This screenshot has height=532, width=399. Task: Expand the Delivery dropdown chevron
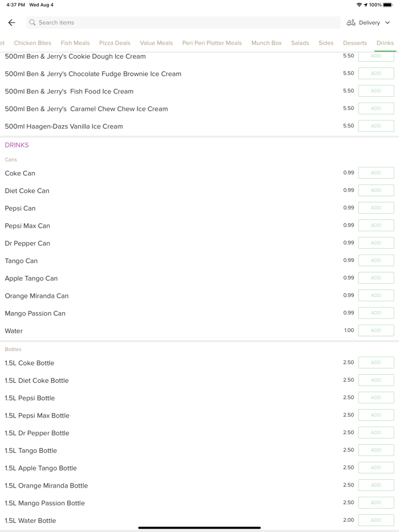(x=388, y=23)
